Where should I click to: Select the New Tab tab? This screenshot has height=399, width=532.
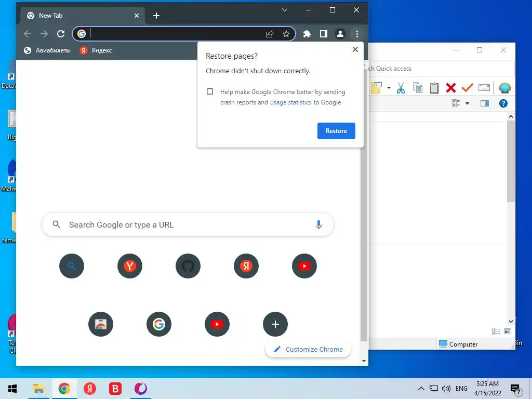(83, 16)
